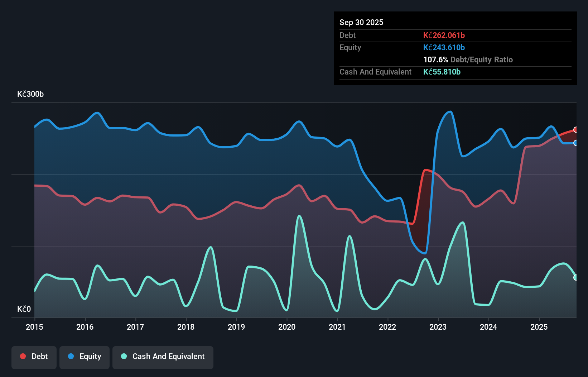Click the teal Cash And Equivalent legend dot
The image size is (588, 377).
point(123,357)
